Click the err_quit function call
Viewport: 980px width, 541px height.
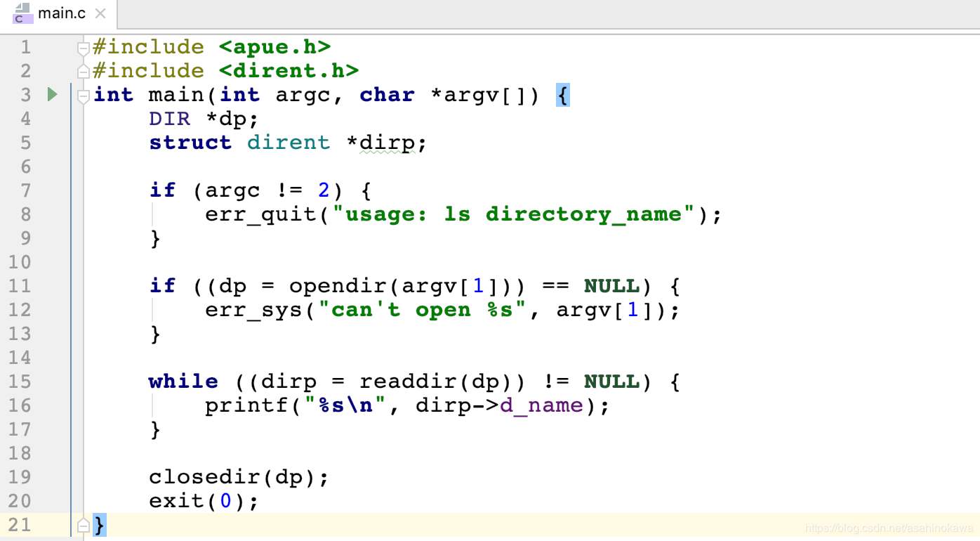(260, 214)
